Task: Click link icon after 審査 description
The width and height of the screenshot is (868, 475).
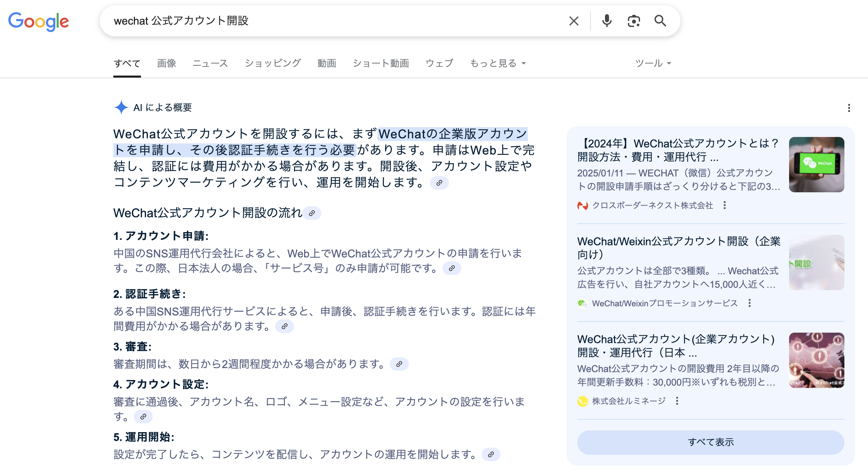Action: (399, 364)
